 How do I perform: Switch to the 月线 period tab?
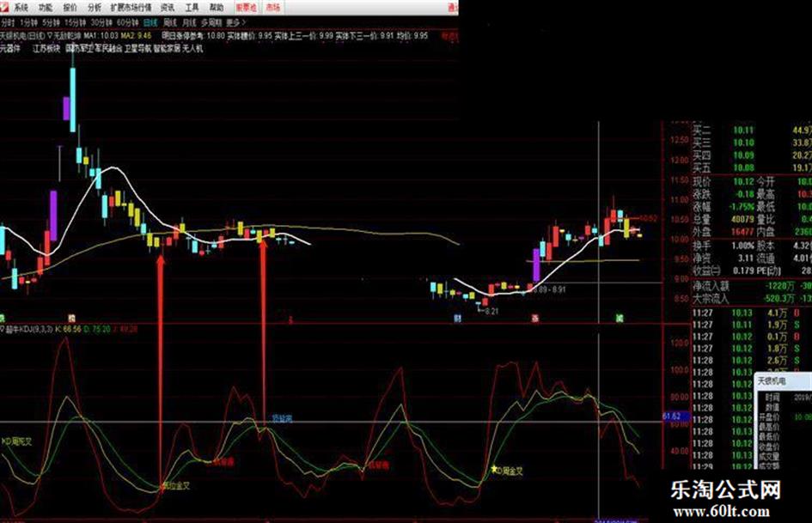pos(190,23)
